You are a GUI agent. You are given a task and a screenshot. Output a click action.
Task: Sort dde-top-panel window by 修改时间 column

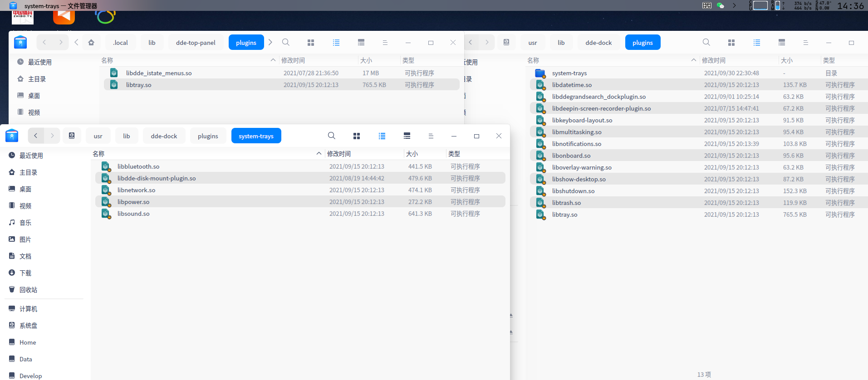[x=293, y=60]
